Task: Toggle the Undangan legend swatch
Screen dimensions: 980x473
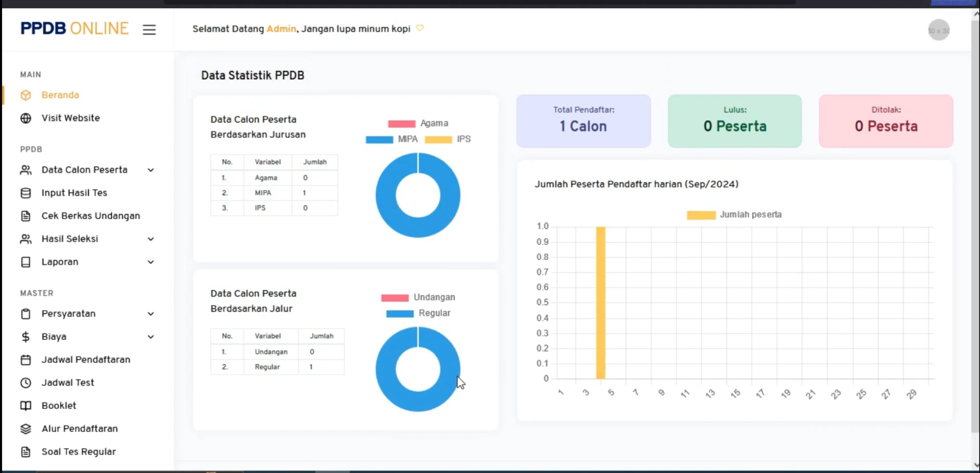Action: coord(395,298)
